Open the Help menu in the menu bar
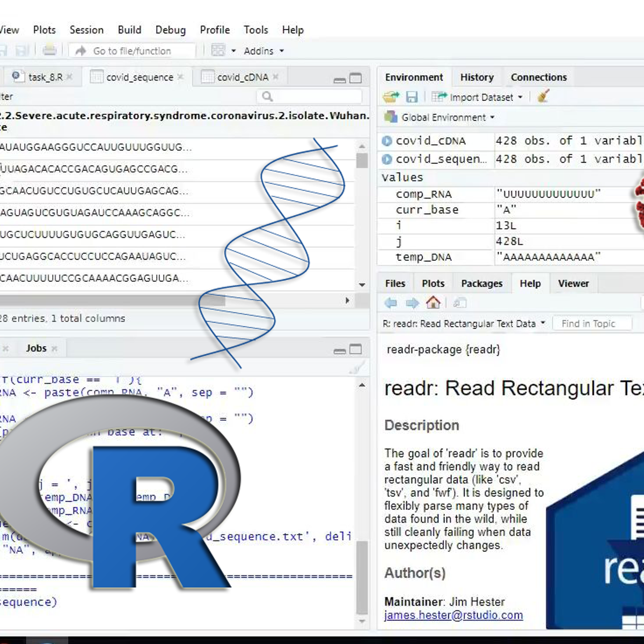644x644 pixels. pyautogui.click(x=293, y=30)
